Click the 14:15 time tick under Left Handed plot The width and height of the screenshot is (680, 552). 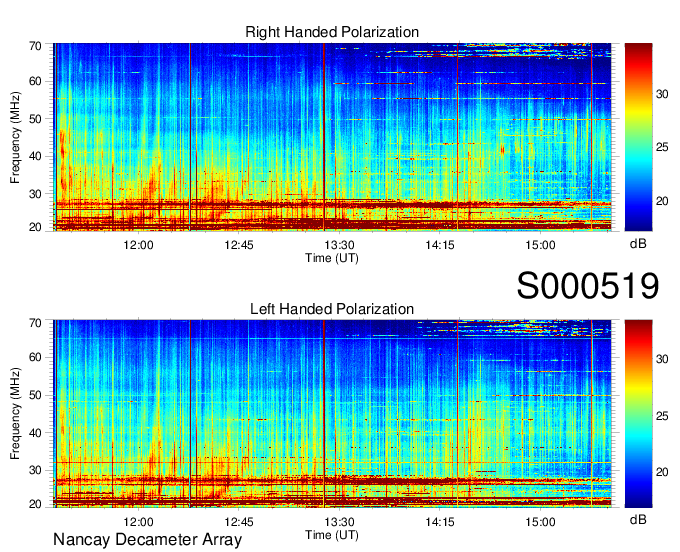click(440, 522)
